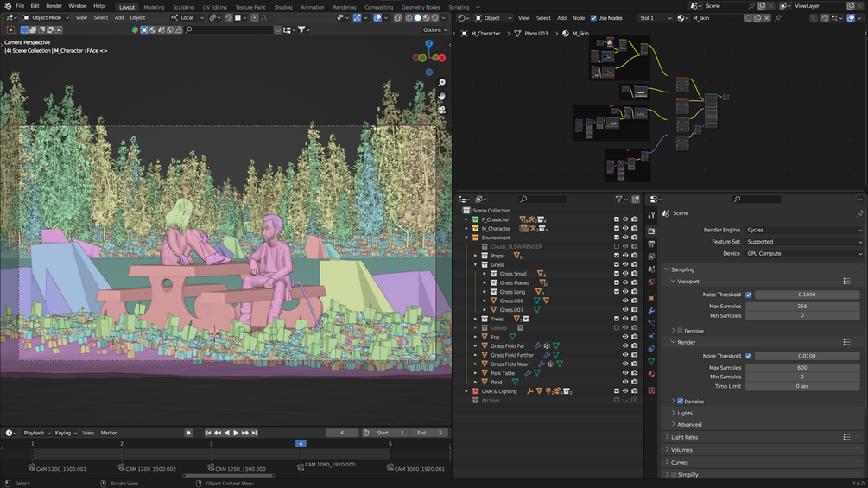Click the zoom magnifier icon in the viewport

[441, 84]
